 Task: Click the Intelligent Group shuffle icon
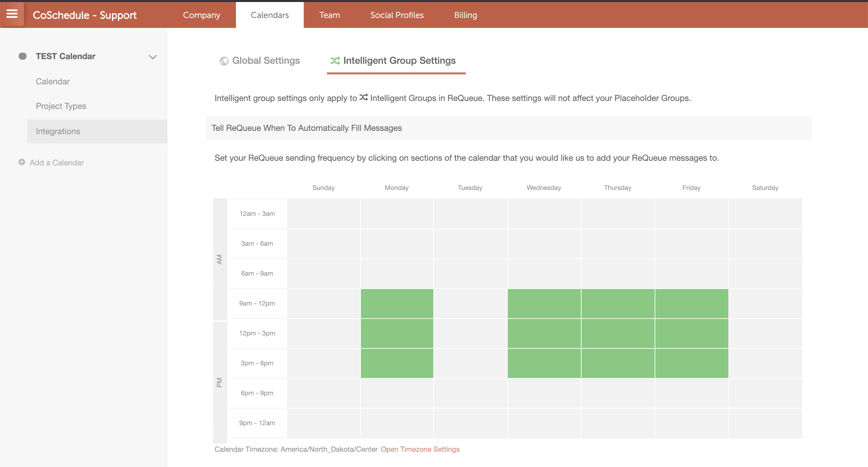[335, 60]
